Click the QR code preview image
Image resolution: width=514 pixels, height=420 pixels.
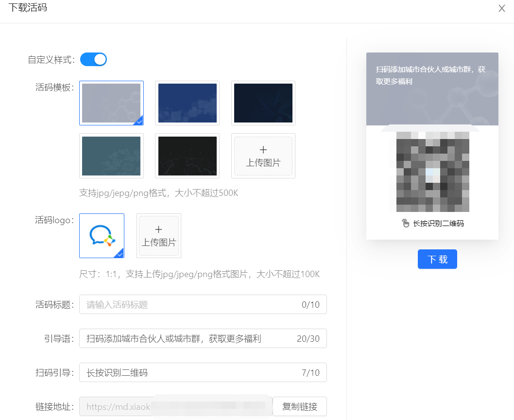[x=433, y=172]
